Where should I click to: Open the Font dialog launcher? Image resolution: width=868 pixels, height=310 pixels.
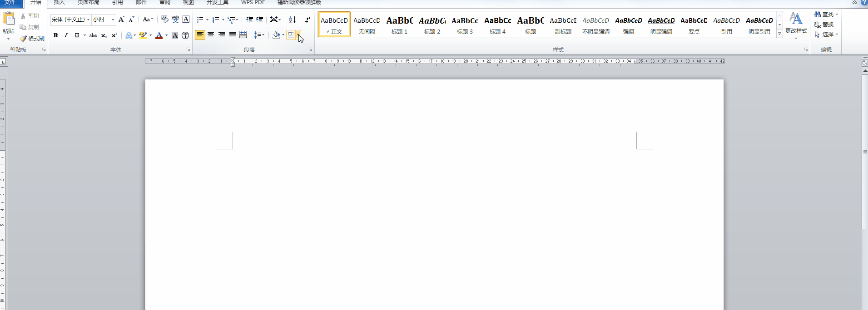(188, 49)
